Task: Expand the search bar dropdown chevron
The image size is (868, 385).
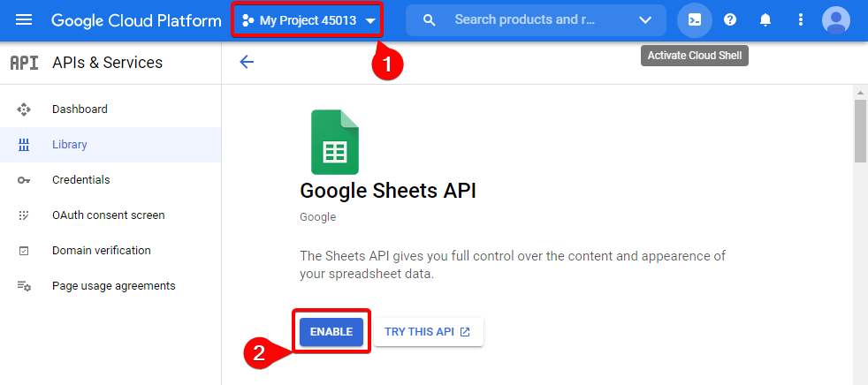Action: [x=645, y=20]
